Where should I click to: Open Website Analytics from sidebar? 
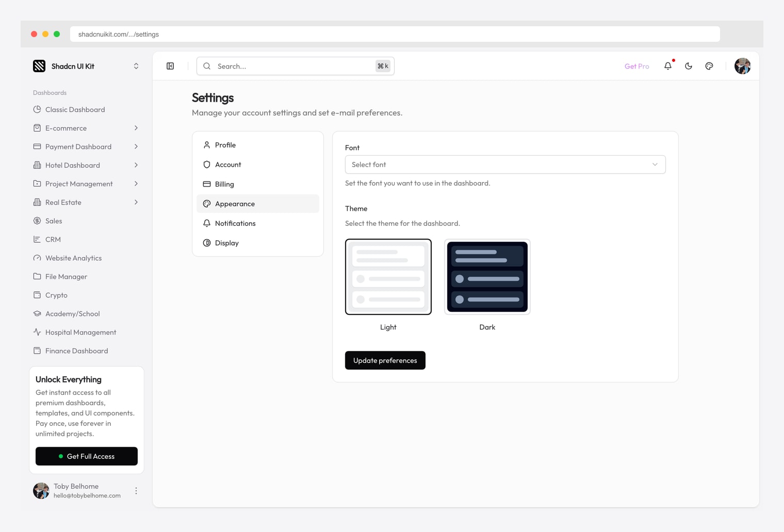[x=87, y=258]
